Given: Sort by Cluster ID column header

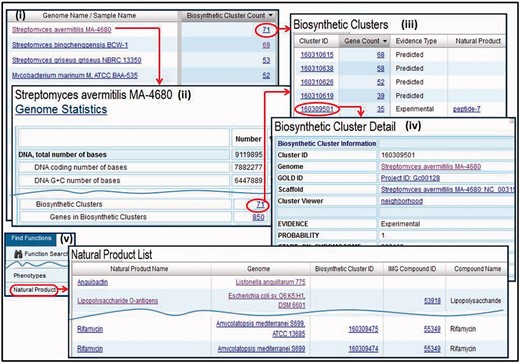Looking at the screenshot, I should [314, 41].
